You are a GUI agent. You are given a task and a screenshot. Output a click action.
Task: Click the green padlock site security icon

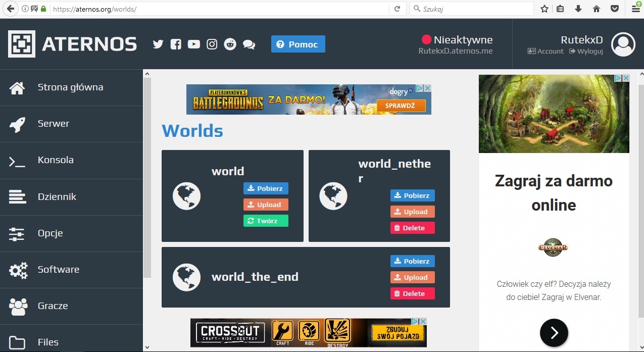coord(43,9)
